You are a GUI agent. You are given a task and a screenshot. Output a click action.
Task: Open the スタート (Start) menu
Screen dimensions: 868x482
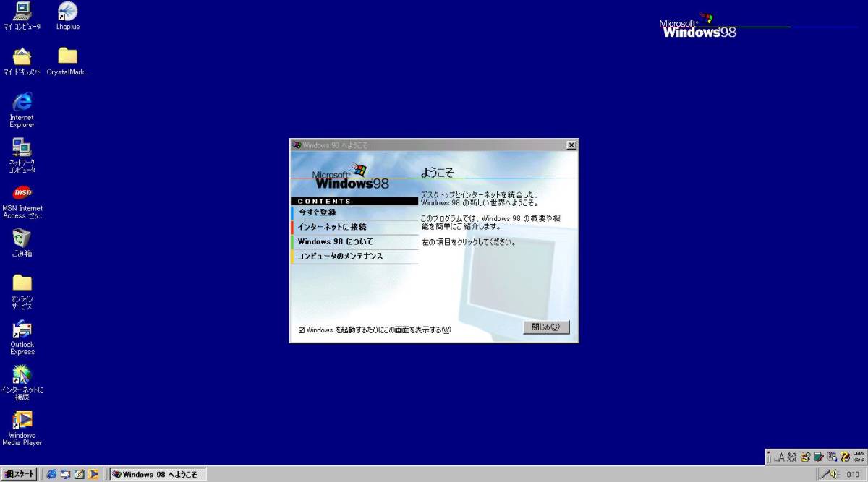click(x=18, y=474)
